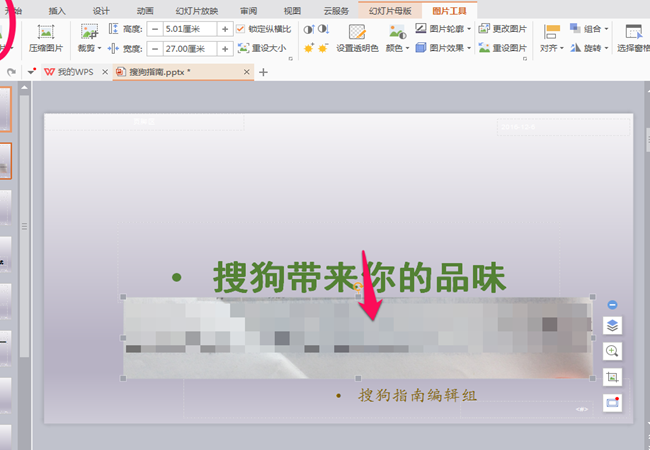Screen dimensions: 650x450
Task: Open the 云服务 cloud services tab
Action: point(336,11)
